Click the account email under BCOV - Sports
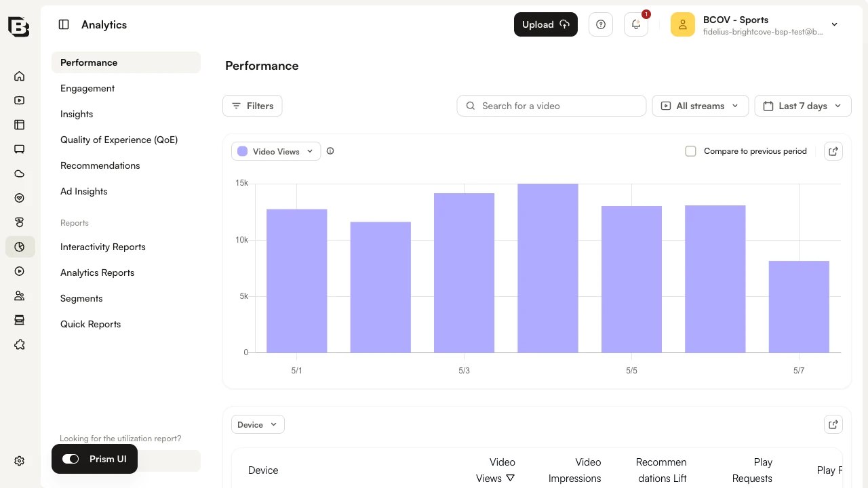Image resolution: width=868 pixels, height=488 pixels. [x=763, y=32]
